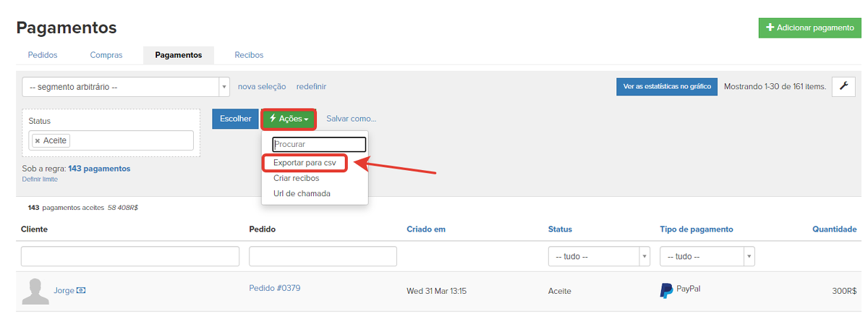868x317 pixels.
Task: Click the wrench settings icon
Action: pos(843,86)
